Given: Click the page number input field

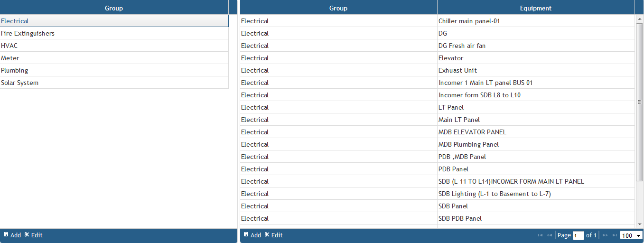Looking at the screenshot, I should 578,235.
